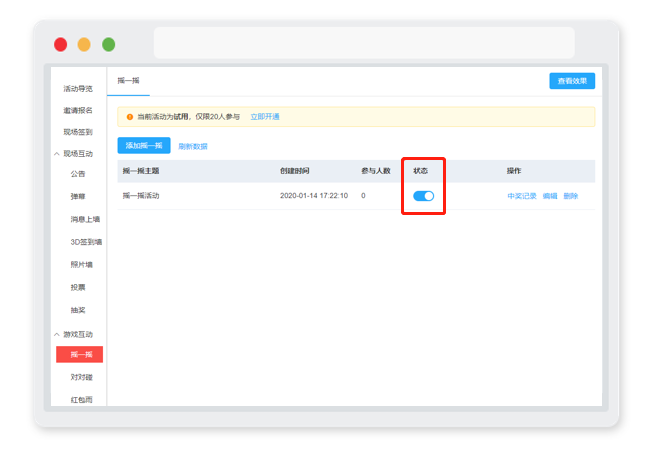Click the participant count 0 cell

click(x=363, y=196)
